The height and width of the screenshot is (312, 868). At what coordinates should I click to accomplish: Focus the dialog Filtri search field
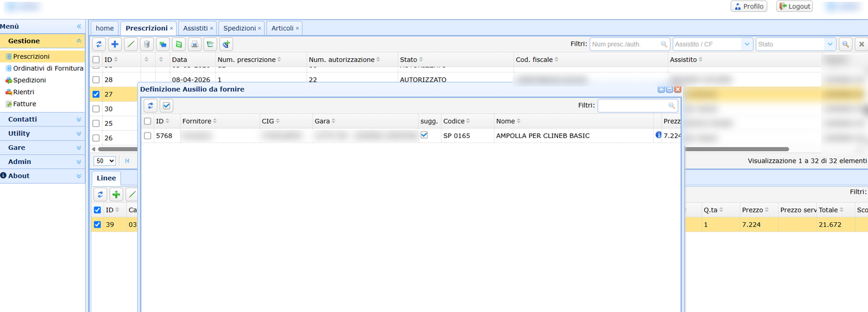tap(637, 106)
